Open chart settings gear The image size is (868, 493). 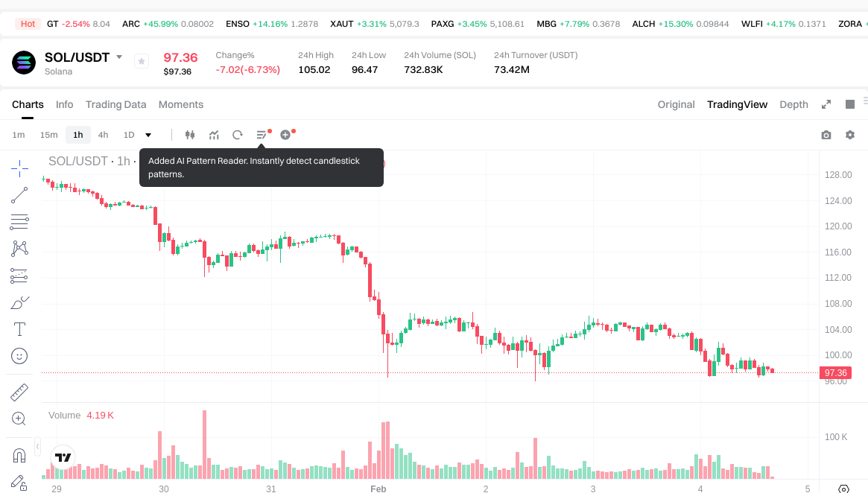pyautogui.click(x=849, y=135)
